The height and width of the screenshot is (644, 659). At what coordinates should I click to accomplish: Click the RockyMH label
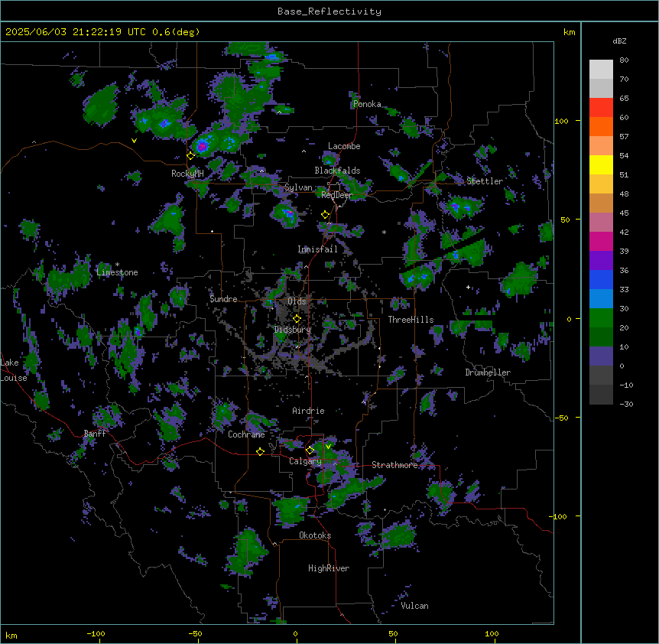[187, 174]
